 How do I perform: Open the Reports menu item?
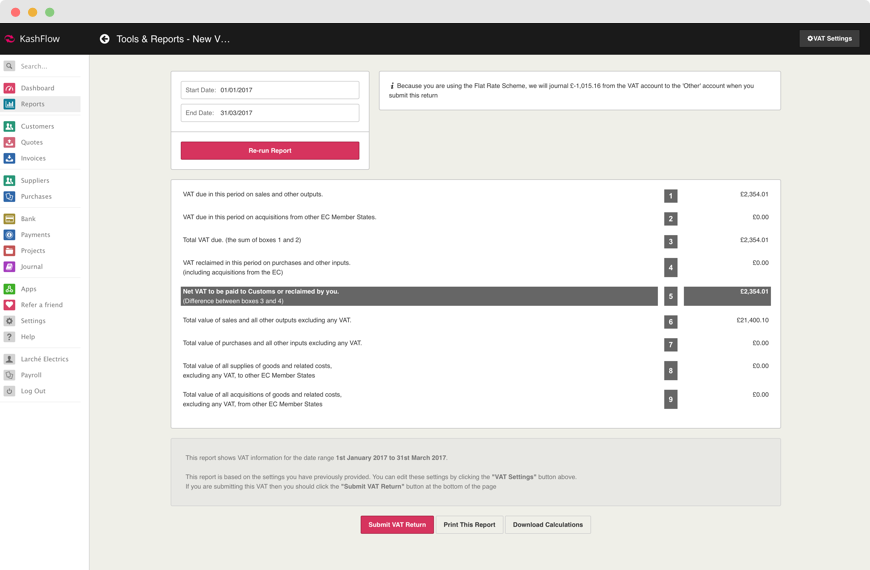32,104
